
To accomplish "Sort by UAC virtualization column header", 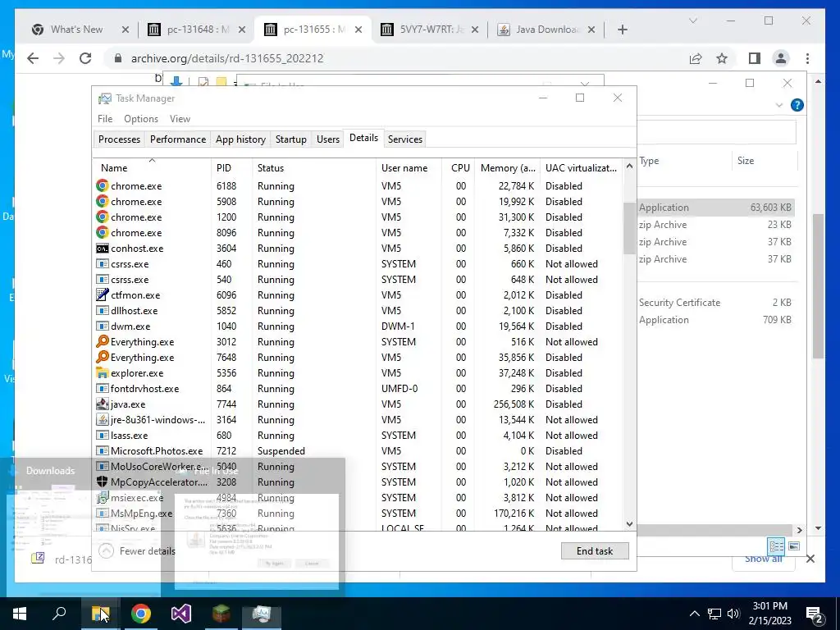I will click(x=582, y=167).
